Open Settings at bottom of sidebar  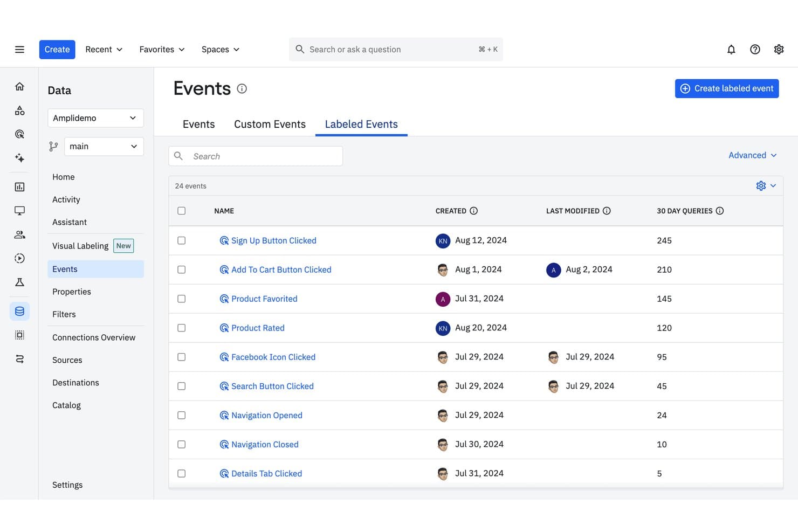[x=67, y=485]
